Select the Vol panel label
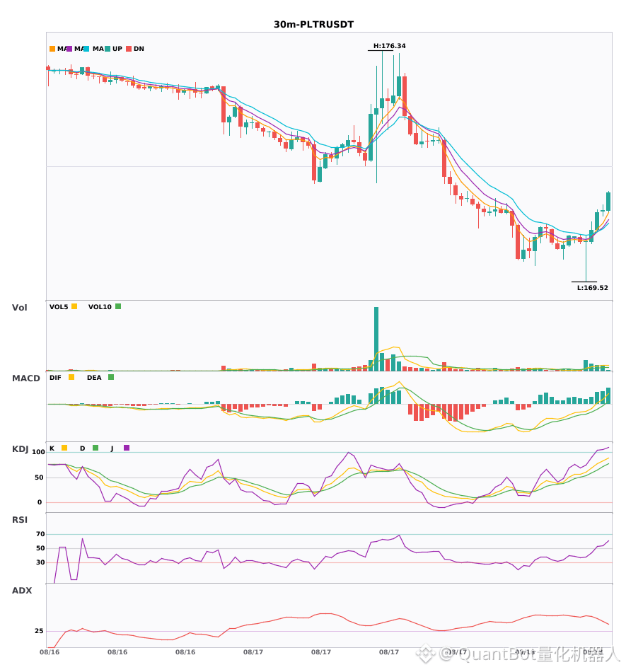 pyautogui.click(x=19, y=308)
